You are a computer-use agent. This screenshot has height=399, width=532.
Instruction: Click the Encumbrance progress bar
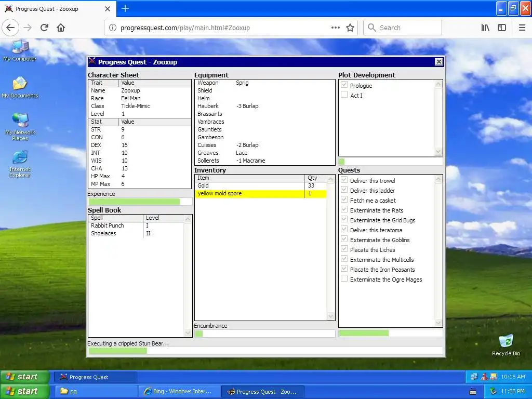coord(264,334)
